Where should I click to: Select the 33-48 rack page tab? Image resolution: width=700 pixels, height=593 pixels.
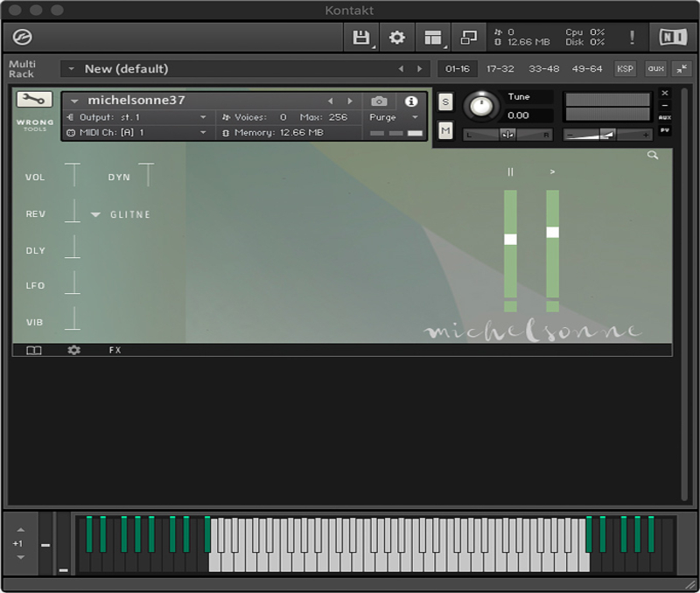543,69
